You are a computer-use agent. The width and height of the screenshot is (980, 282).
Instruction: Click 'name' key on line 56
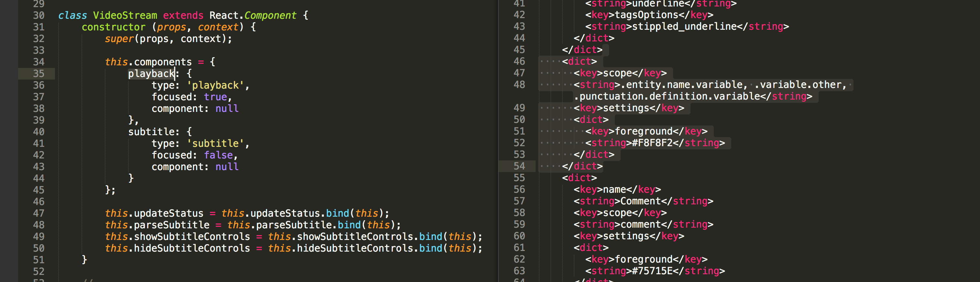pyautogui.click(x=615, y=190)
